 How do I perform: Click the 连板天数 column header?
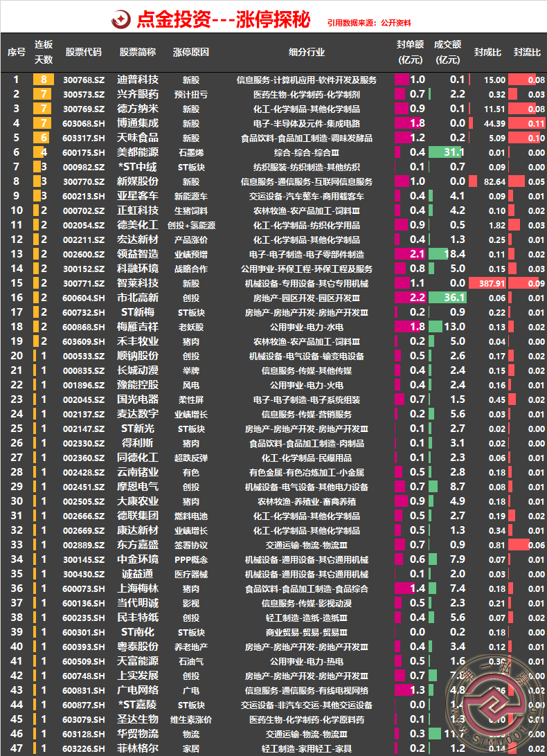pyautogui.click(x=44, y=52)
